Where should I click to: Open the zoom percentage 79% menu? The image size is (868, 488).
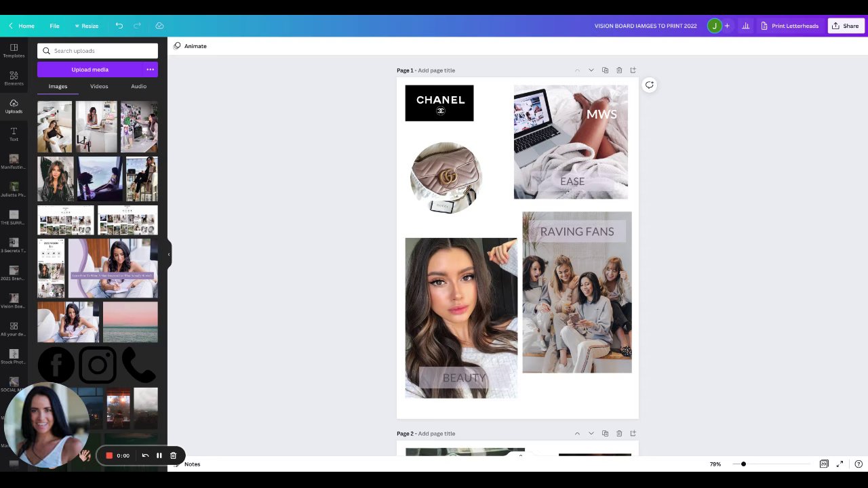point(715,464)
